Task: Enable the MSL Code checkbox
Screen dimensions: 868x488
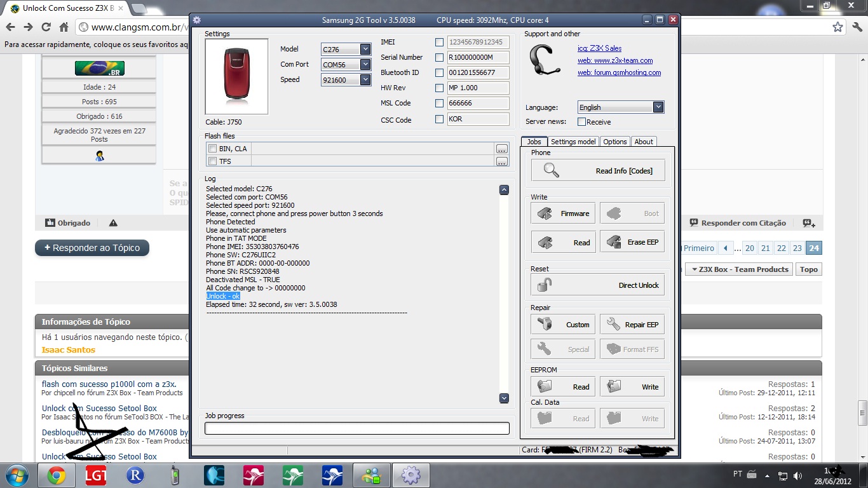Action: point(439,103)
